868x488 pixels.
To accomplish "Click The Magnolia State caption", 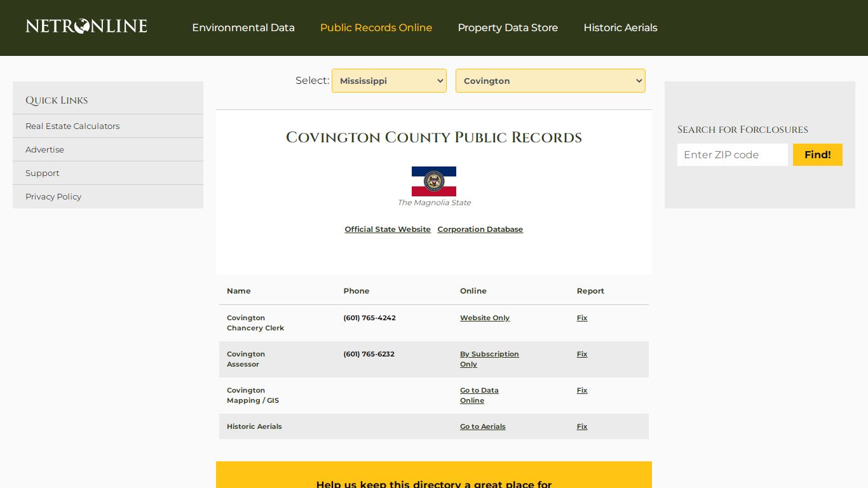I will click(434, 203).
